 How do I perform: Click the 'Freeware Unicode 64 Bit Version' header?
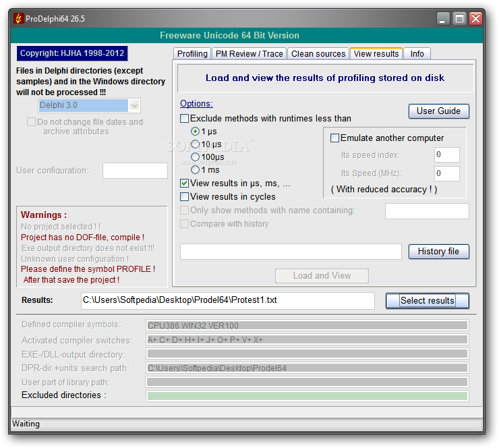(x=229, y=35)
